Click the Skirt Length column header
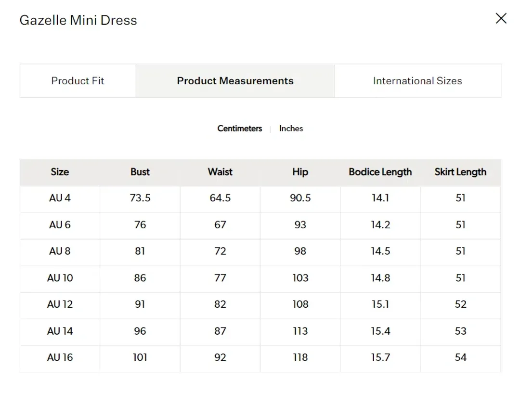Viewport: 520px width, 420px height. click(460, 172)
